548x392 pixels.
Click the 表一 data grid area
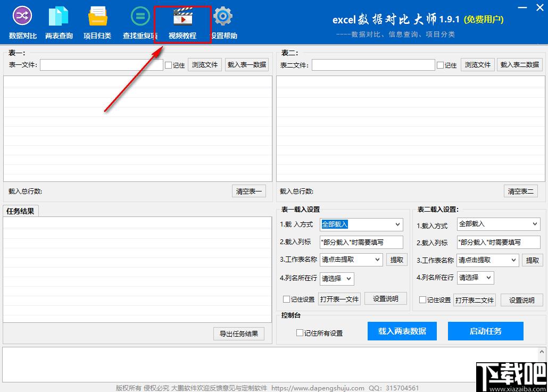[138, 129]
